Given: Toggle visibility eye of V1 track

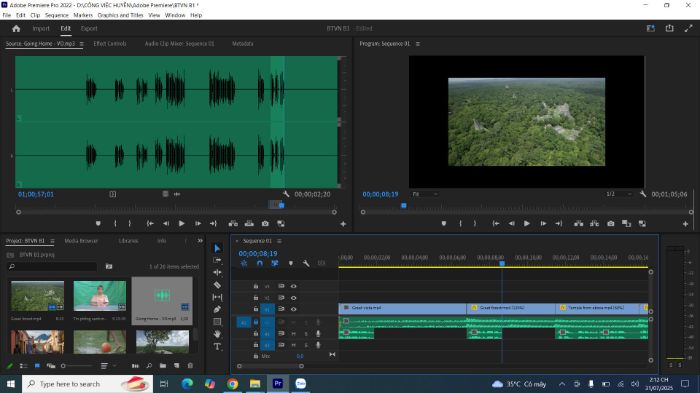Looking at the screenshot, I should [x=293, y=309].
